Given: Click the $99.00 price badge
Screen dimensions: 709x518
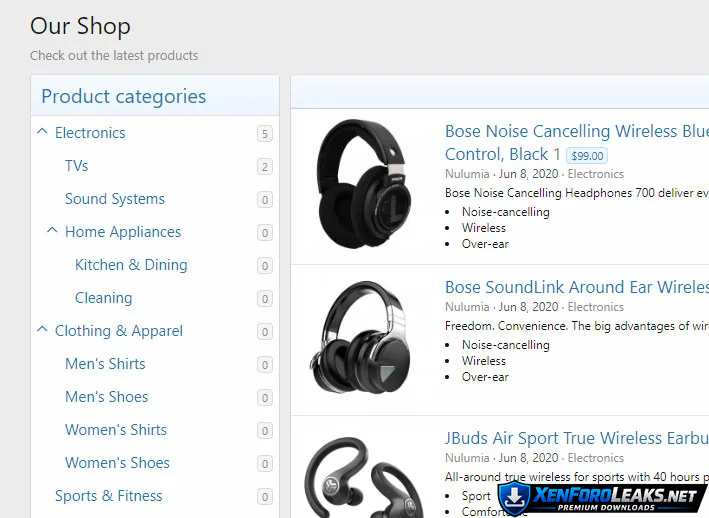Looking at the screenshot, I should 587,156.
